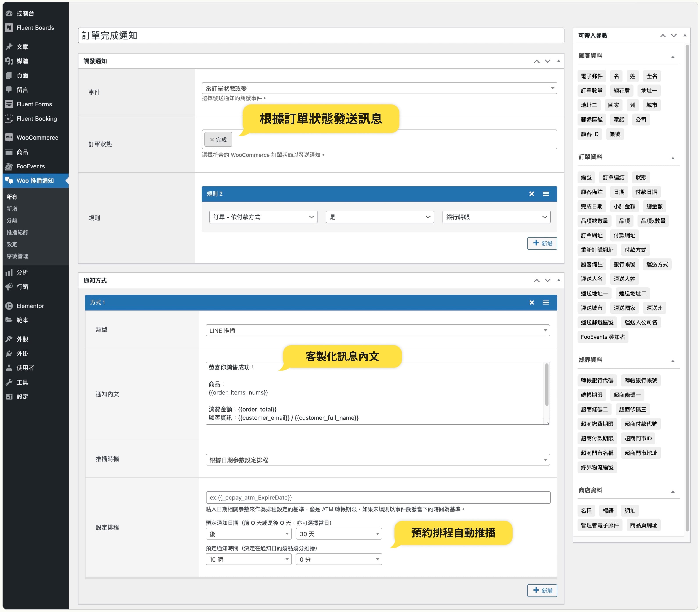This screenshot has height=612, width=700.
Task: Open the 事件 dropdown 當訂單狀態改變
Action: tap(379, 88)
